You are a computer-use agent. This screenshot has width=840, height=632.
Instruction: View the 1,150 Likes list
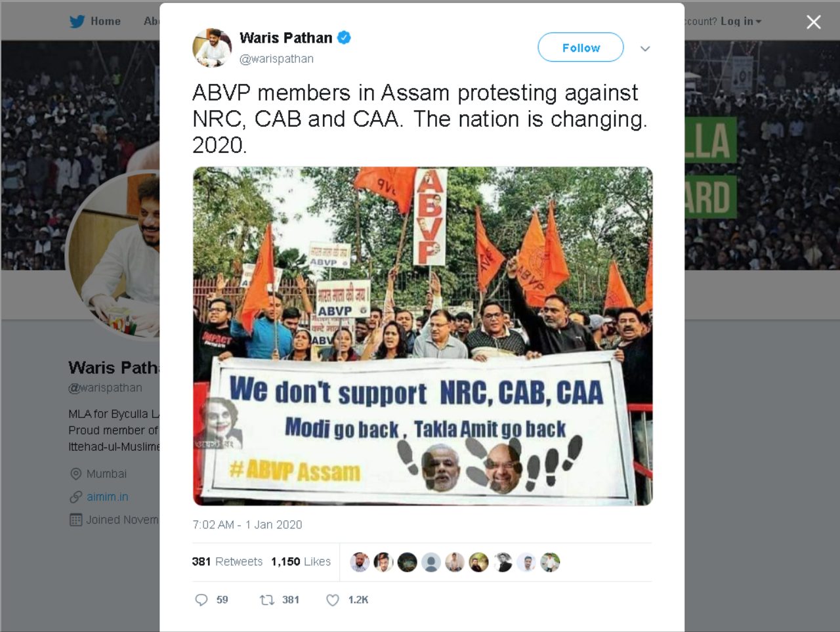(301, 562)
